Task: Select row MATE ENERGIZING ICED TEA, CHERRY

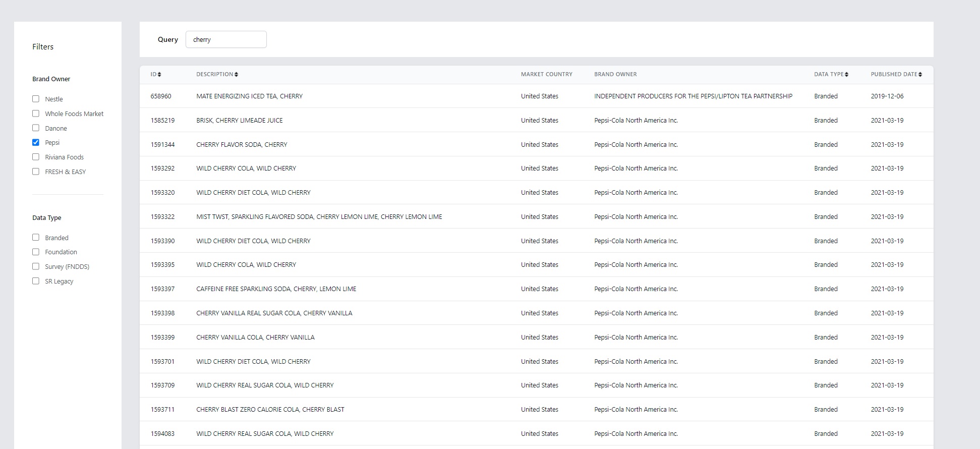Action: pyautogui.click(x=537, y=96)
